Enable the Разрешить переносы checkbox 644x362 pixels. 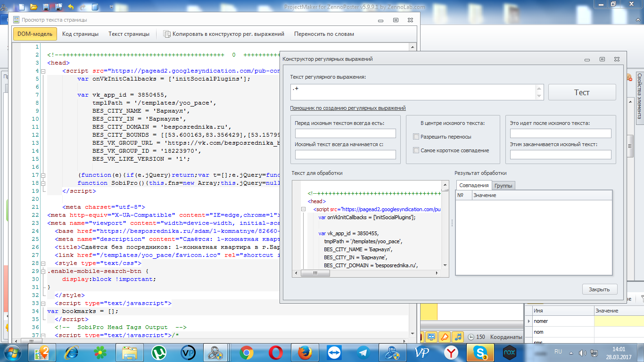tap(416, 137)
